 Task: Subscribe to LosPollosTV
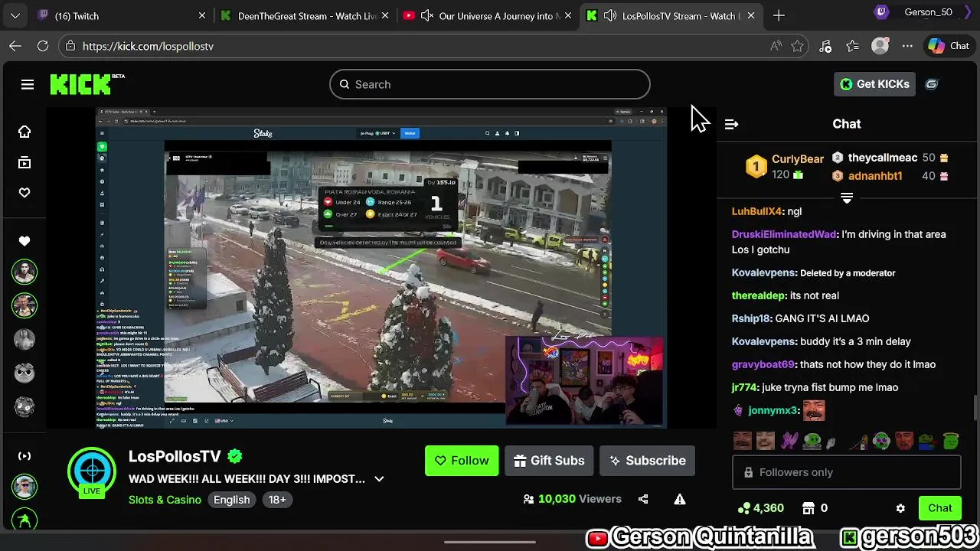point(647,461)
